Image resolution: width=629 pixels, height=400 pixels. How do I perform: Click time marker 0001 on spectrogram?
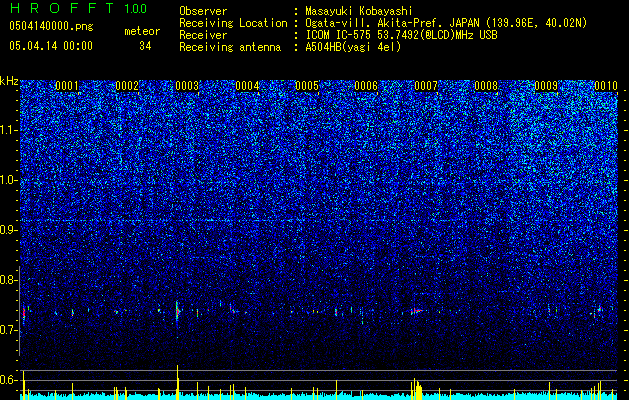[x=67, y=86]
